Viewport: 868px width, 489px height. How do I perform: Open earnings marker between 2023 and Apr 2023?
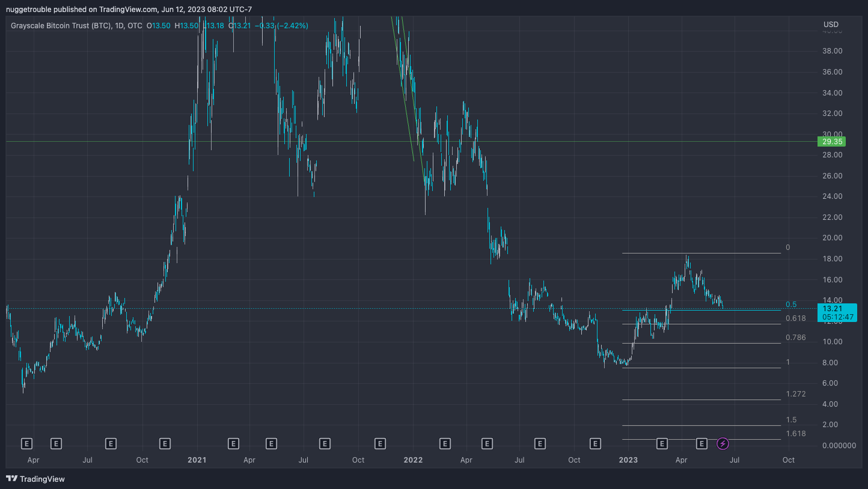click(x=662, y=444)
